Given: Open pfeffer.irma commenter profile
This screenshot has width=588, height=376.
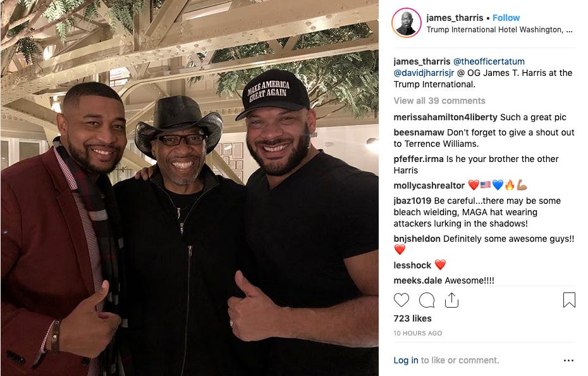Looking at the screenshot, I should (419, 159).
